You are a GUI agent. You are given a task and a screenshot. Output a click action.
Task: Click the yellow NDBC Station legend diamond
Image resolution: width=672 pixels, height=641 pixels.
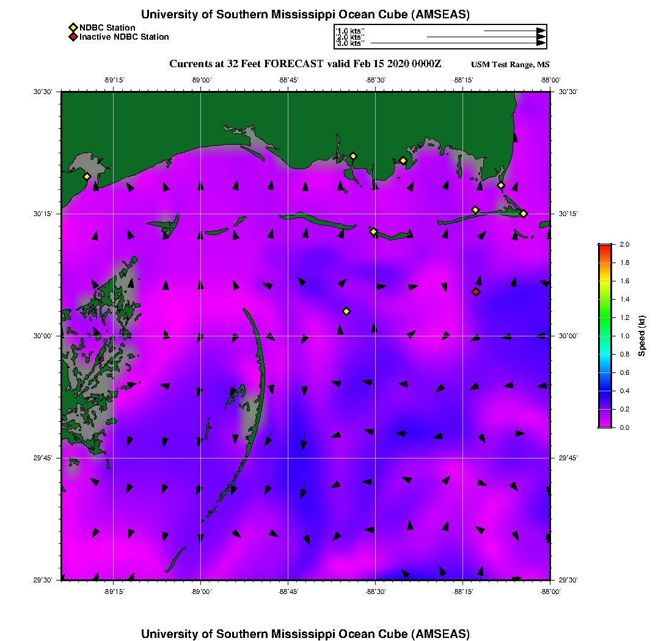pyautogui.click(x=73, y=27)
